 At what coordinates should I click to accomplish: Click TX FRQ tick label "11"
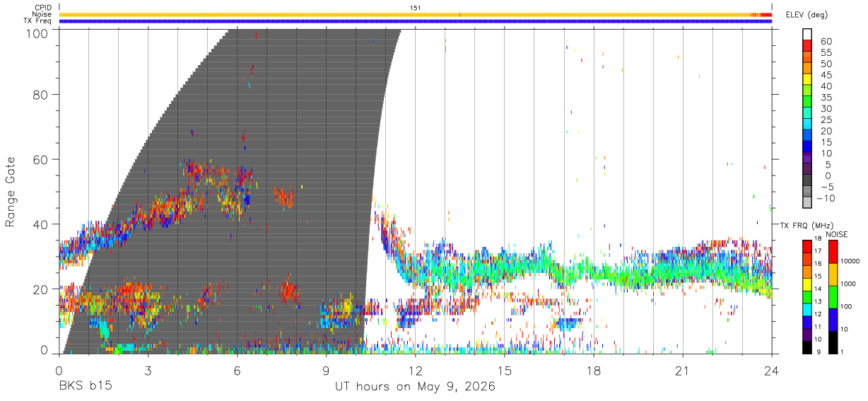[x=818, y=327]
